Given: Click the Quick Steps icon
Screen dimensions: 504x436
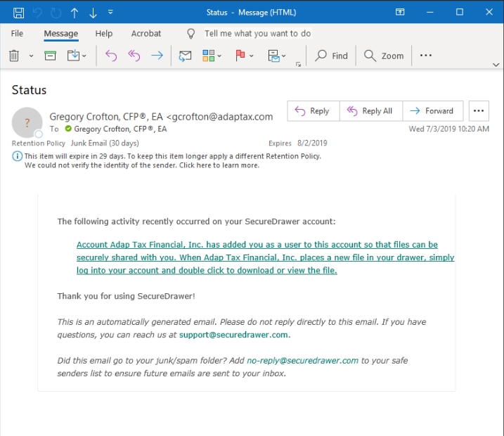Looking at the screenshot, I should coord(274,56).
